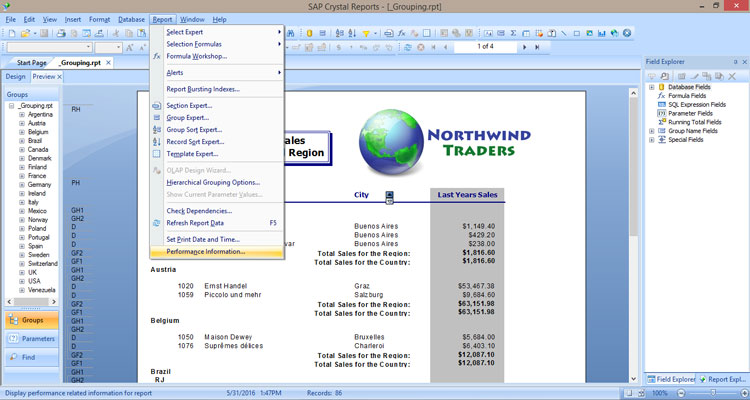Image resolution: width=750 pixels, height=400 pixels.
Task: Click the Insert Line tool icon
Action: coord(564,33)
